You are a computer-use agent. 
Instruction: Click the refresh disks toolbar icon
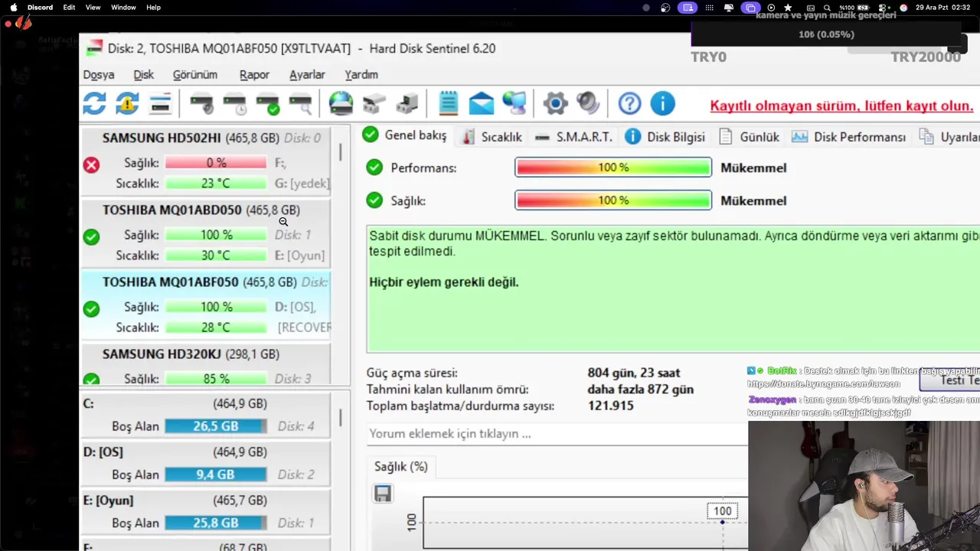pyautogui.click(x=94, y=103)
